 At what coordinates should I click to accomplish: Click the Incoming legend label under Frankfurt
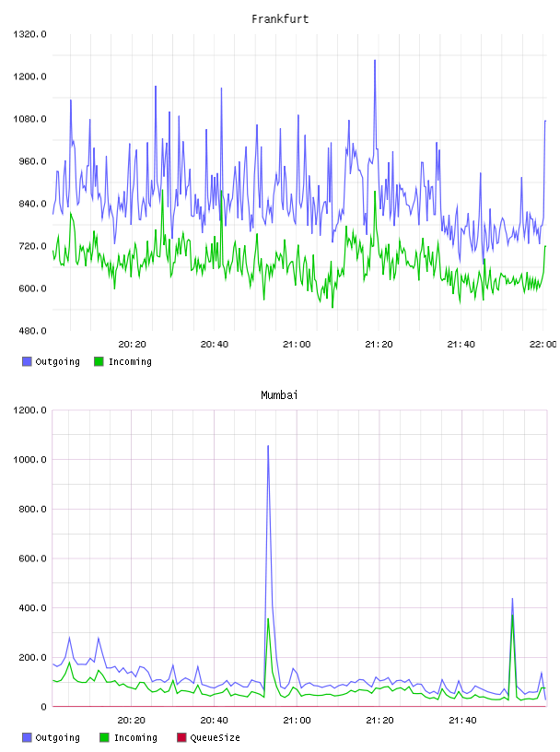pyautogui.click(x=130, y=361)
